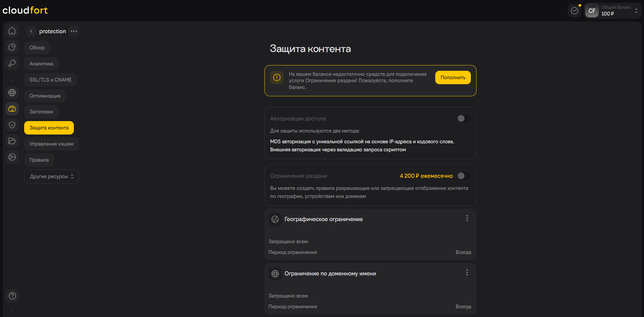Screen dimensions: 644x317
Task: Click the help question mark icon
Action: (12, 296)
